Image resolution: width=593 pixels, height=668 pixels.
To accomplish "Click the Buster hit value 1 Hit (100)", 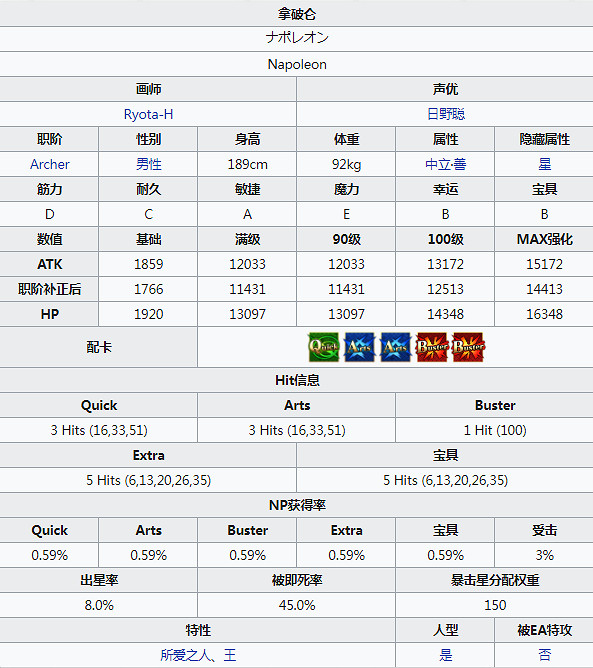I will point(495,430).
